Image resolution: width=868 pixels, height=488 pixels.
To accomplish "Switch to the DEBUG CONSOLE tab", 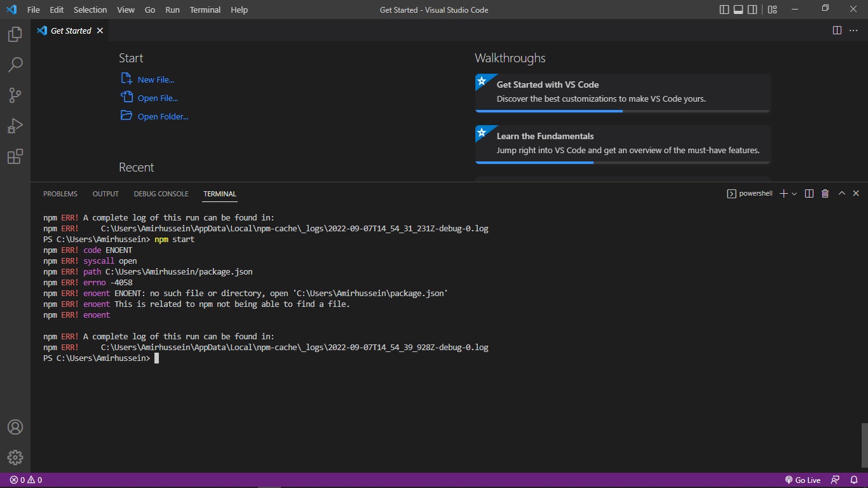I will pos(161,194).
